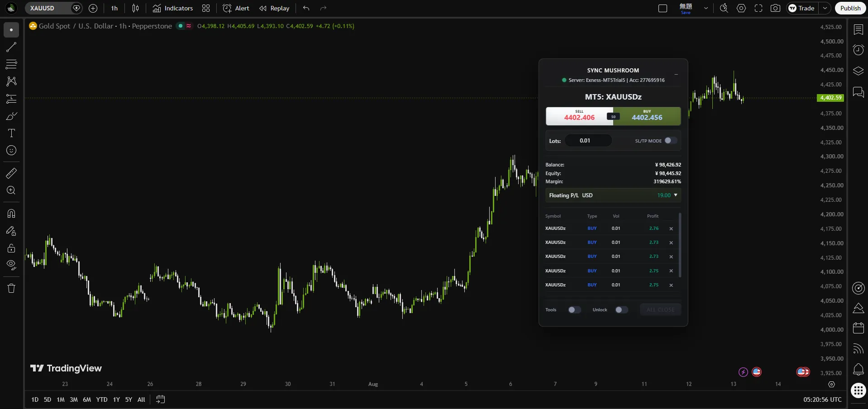Open the Fibonacci retracement tools

click(11, 64)
